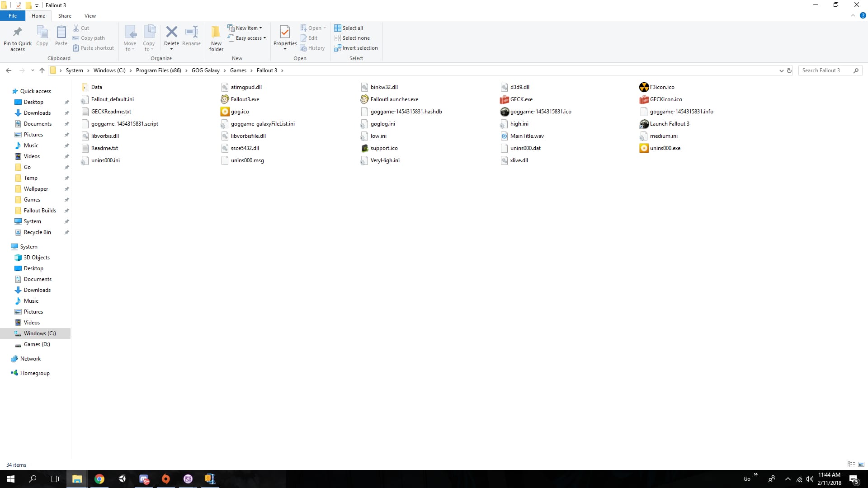The image size is (868, 488).
Task: Select the GECKicon.ico file
Action: [661, 99]
